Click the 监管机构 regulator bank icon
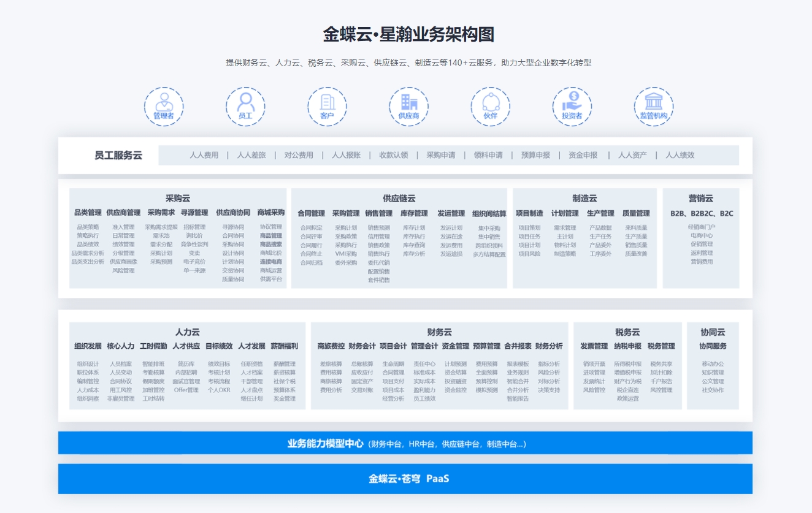This screenshot has height=513, width=812. [653, 107]
